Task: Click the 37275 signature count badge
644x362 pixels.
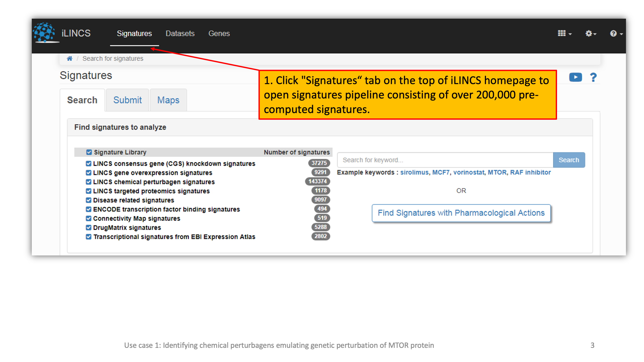Action: pyautogui.click(x=319, y=163)
